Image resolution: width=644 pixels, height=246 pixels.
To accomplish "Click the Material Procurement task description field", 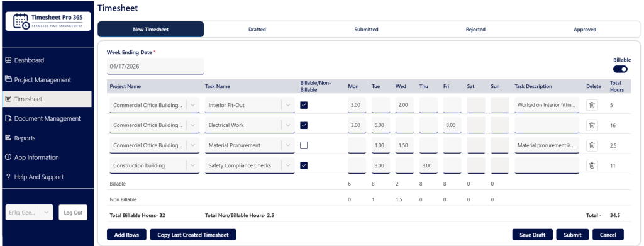I will pos(547,145).
